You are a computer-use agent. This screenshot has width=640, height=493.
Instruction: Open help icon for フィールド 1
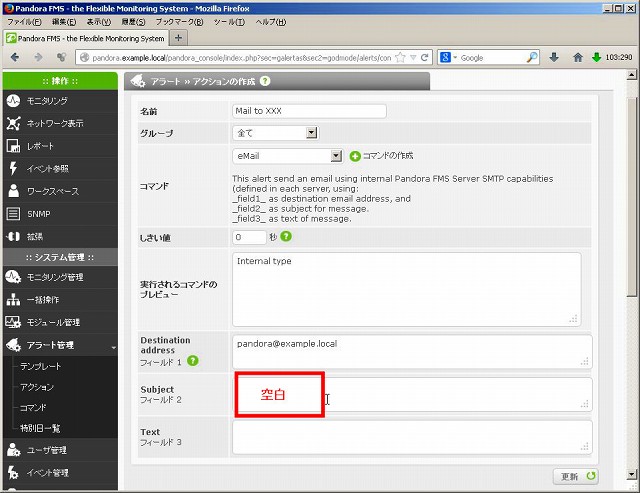pyautogui.click(x=193, y=361)
